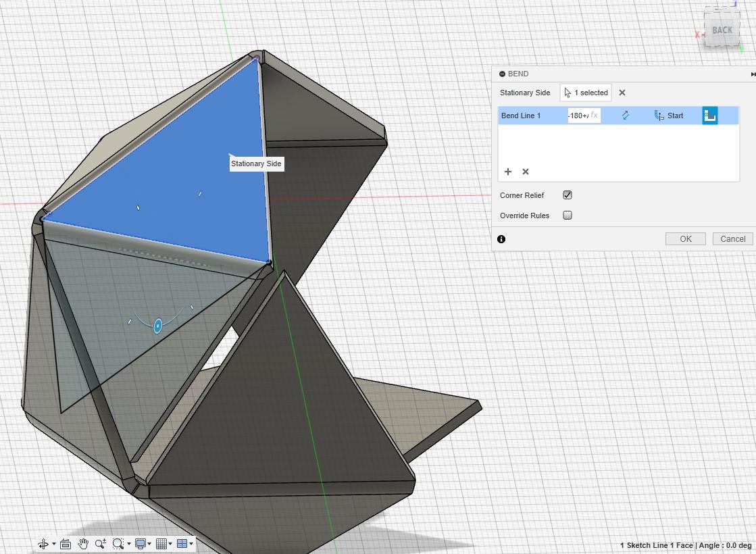Select the Pan hand tool
This screenshot has width=756, height=554.
point(83,544)
